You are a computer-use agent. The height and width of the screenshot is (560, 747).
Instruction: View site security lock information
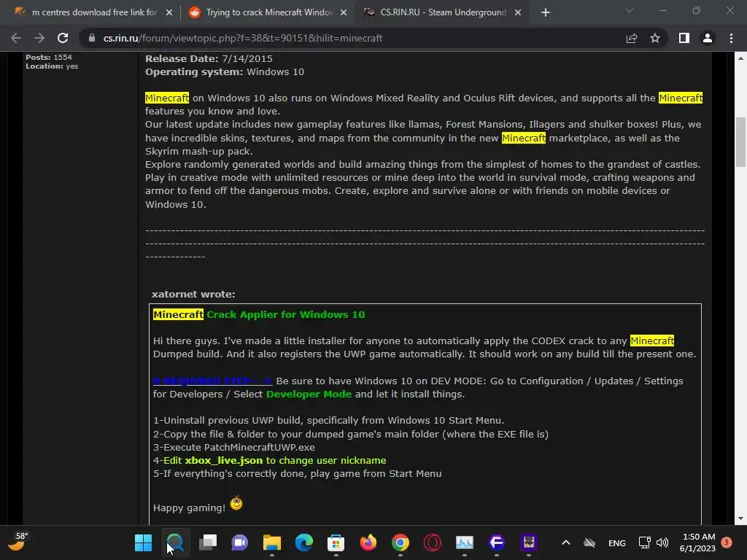pos(91,38)
